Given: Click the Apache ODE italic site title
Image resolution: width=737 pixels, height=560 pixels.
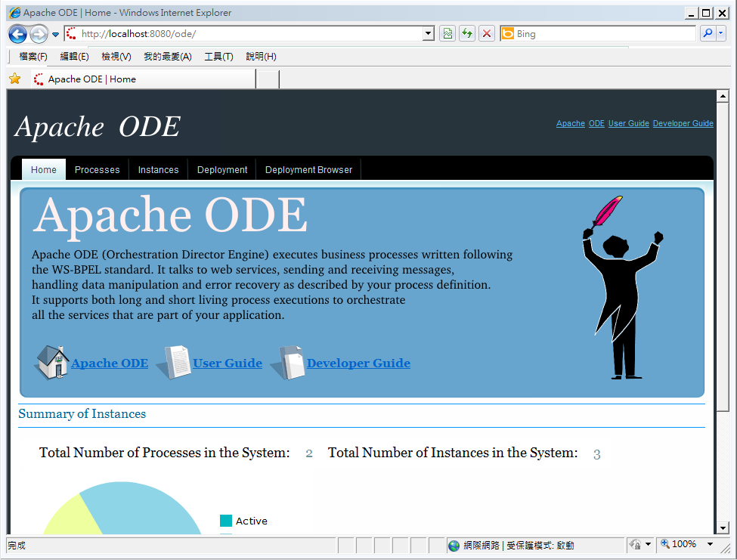Looking at the screenshot, I should point(98,126).
